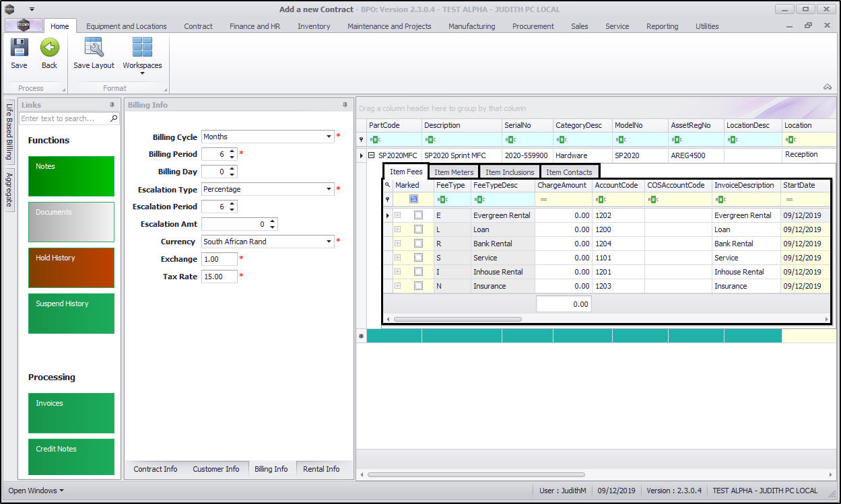This screenshot has width=841, height=504.
Task: Open the Billing Cycle dropdown
Action: [x=329, y=137]
